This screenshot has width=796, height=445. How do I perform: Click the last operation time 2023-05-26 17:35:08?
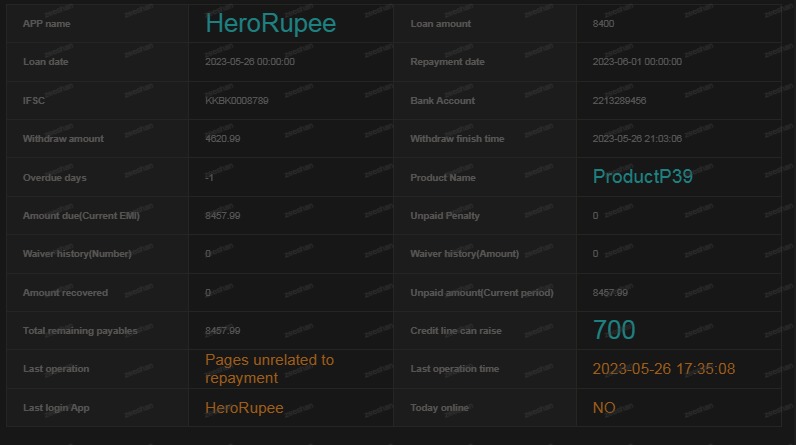coord(663,369)
